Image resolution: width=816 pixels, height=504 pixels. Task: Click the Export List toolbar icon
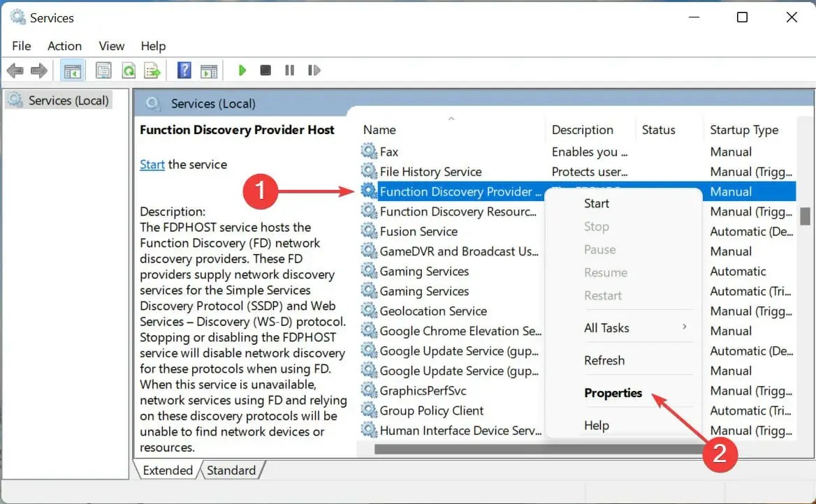(x=152, y=70)
